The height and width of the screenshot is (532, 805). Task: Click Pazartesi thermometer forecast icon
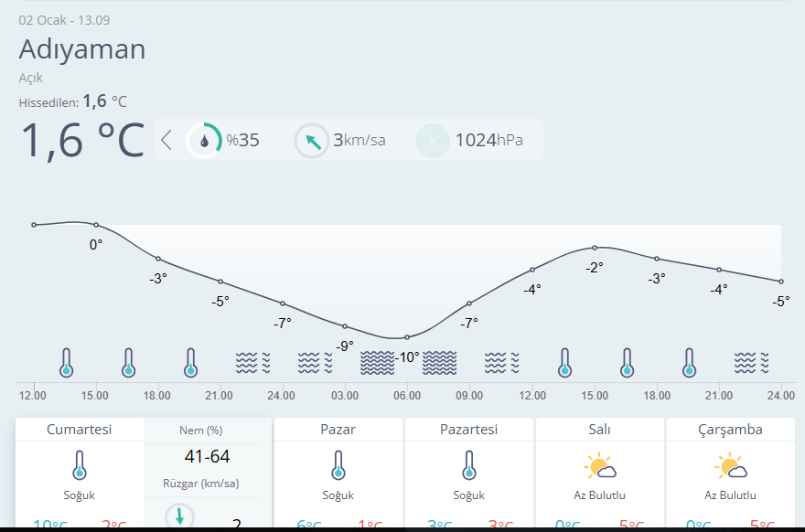468,465
